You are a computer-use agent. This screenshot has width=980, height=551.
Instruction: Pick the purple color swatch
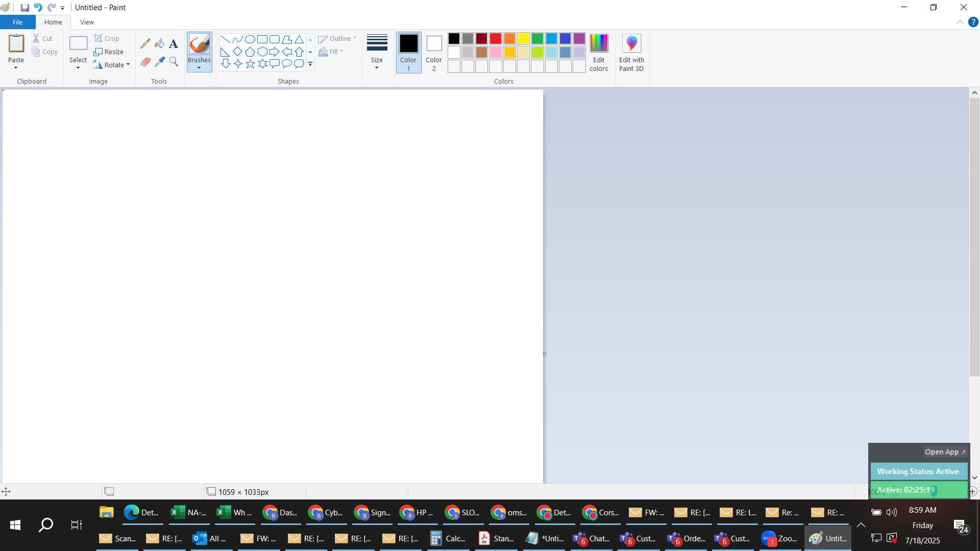pyautogui.click(x=579, y=39)
